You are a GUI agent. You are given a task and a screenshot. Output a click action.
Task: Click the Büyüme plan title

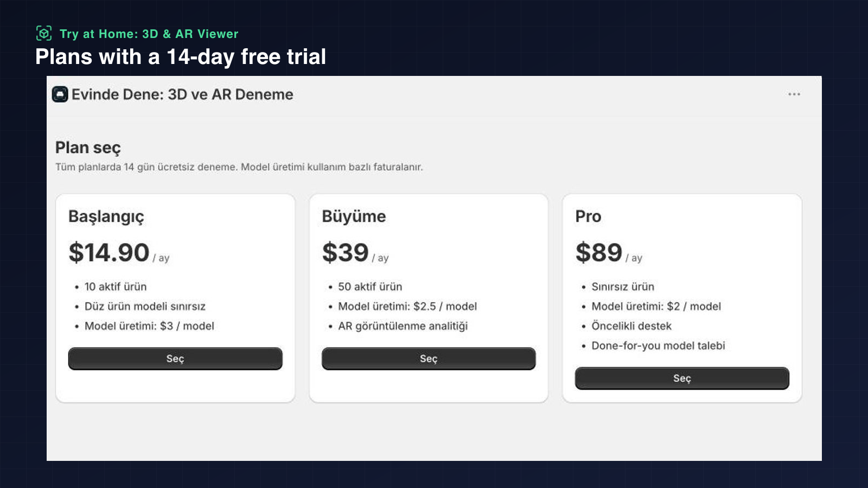tap(354, 216)
